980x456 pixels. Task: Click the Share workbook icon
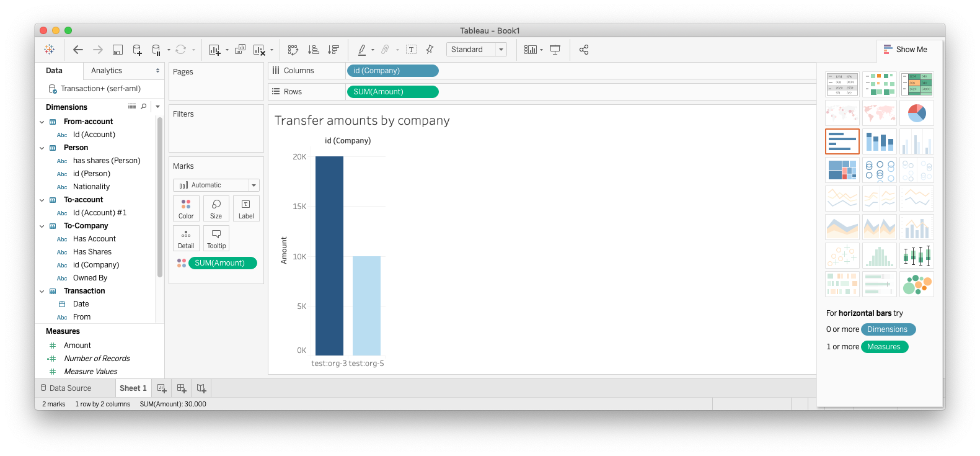[x=583, y=50]
